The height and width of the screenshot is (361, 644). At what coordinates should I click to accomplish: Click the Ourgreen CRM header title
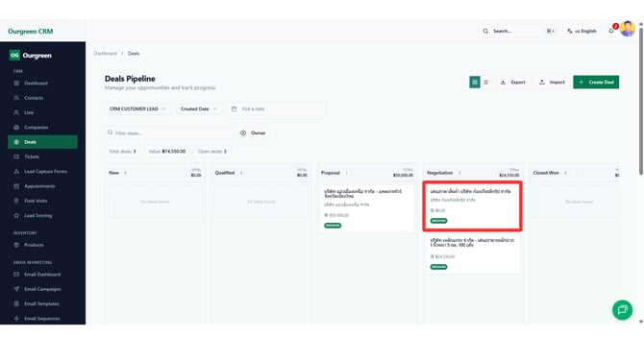tap(31, 31)
